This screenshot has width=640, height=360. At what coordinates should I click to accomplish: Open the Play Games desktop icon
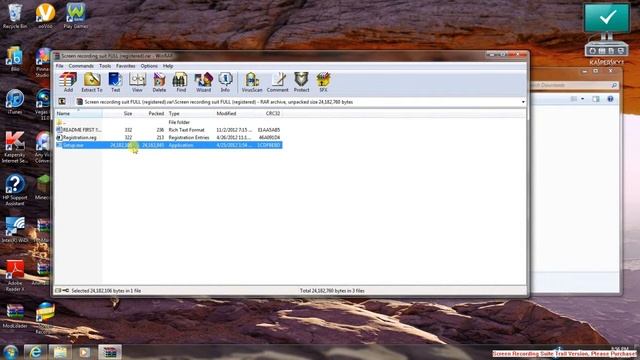(76, 16)
